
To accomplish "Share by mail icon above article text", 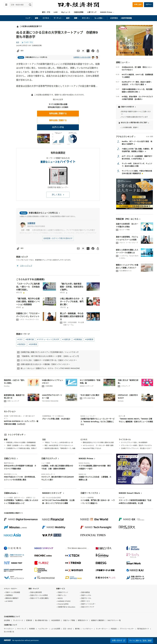I will [78, 51].
